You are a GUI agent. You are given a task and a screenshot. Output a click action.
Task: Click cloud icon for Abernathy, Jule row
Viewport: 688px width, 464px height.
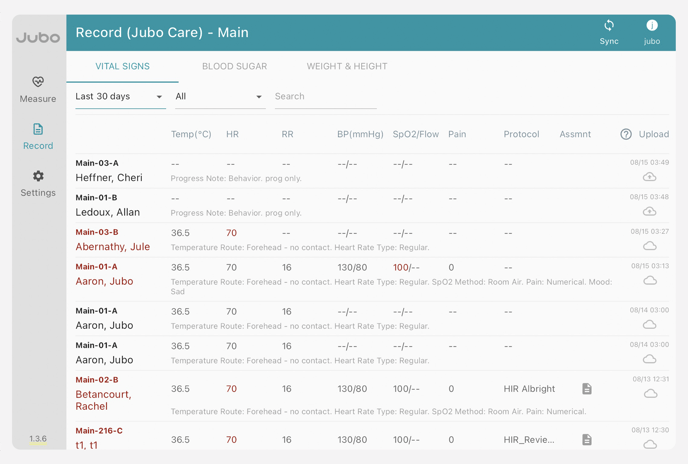649,246
